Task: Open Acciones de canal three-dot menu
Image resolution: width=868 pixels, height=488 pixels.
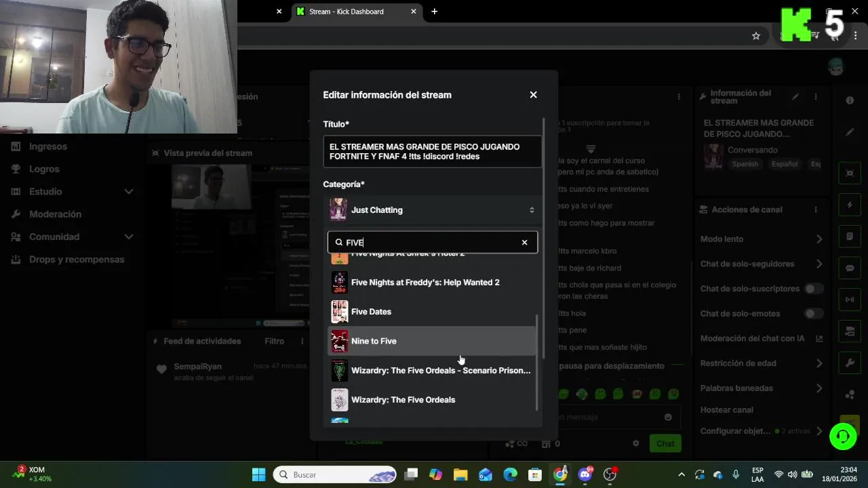Action: click(816, 210)
